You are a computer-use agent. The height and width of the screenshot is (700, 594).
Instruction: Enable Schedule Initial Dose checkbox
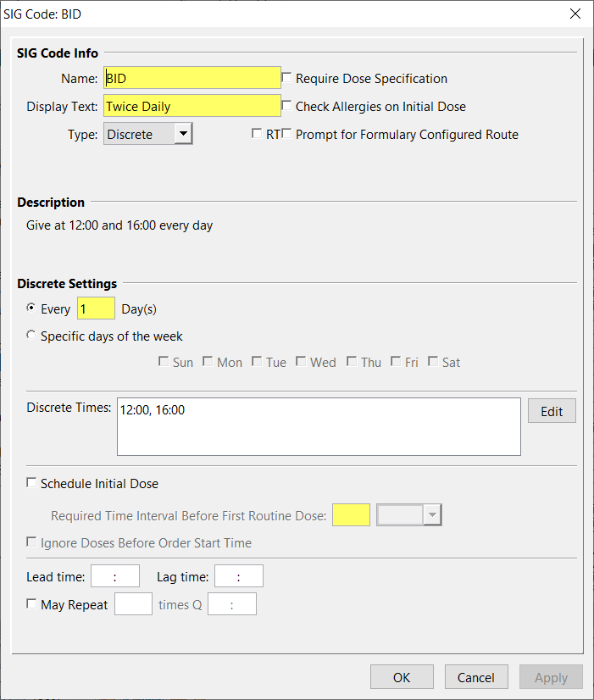pyautogui.click(x=32, y=483)
